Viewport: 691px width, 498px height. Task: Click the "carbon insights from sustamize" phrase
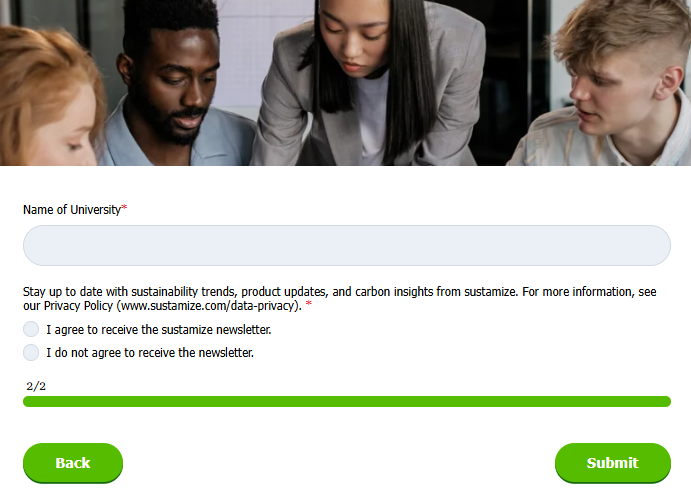click(x=436, y=292)
